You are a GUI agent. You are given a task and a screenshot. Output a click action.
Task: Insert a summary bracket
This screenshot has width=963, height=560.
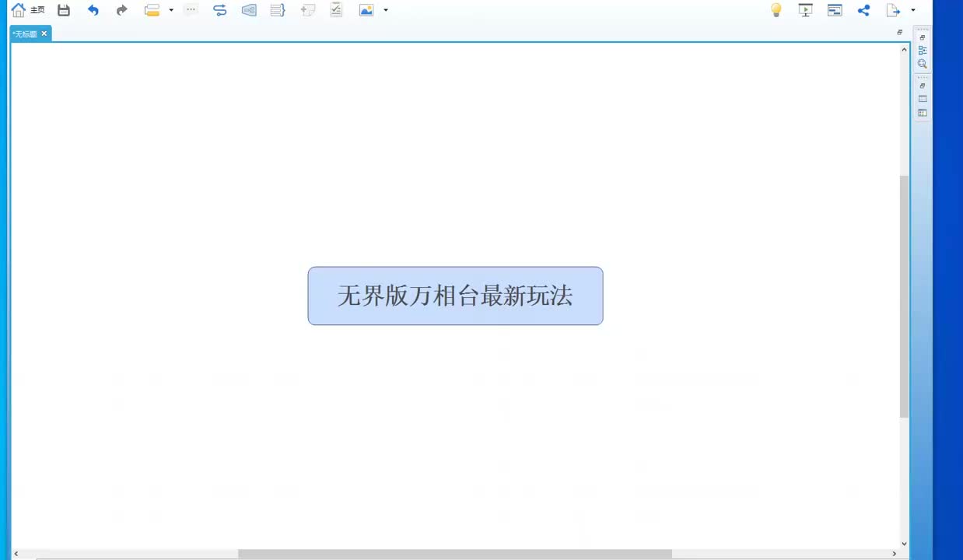(278, 10)
